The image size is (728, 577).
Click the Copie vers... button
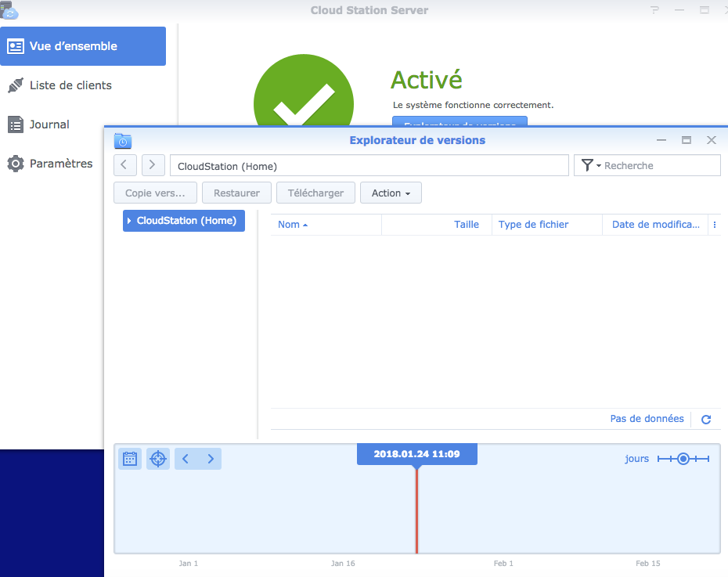(x=155, y=193)
